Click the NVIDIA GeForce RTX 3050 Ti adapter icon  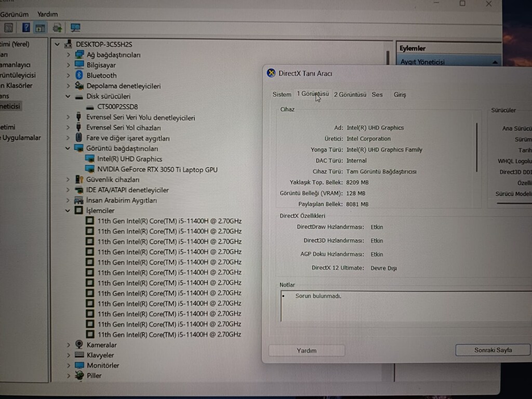coord(90,169)
